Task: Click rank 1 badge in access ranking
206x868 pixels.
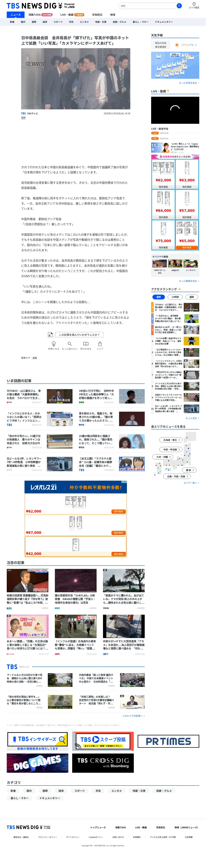Action: (x=152, y=307)
